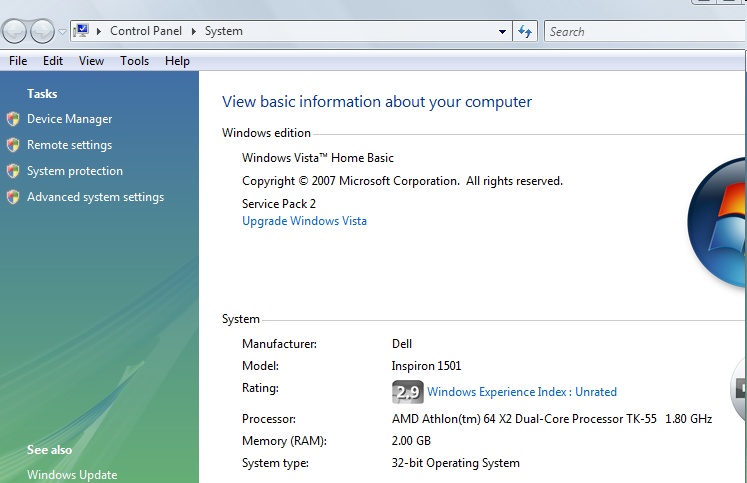
Task: Click the shield icon beside Remote settings
Action: [x=13, y=144]
